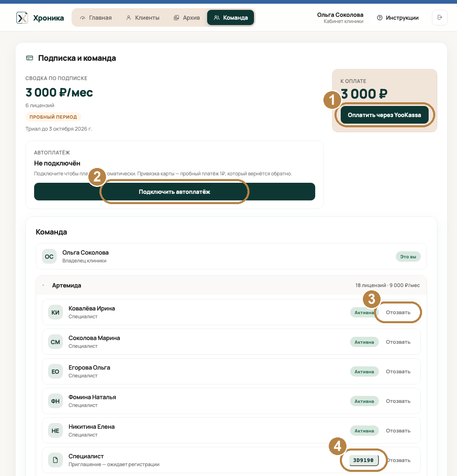Click the Владелец клиники role label
457x476 pixels.
[85, 261]
